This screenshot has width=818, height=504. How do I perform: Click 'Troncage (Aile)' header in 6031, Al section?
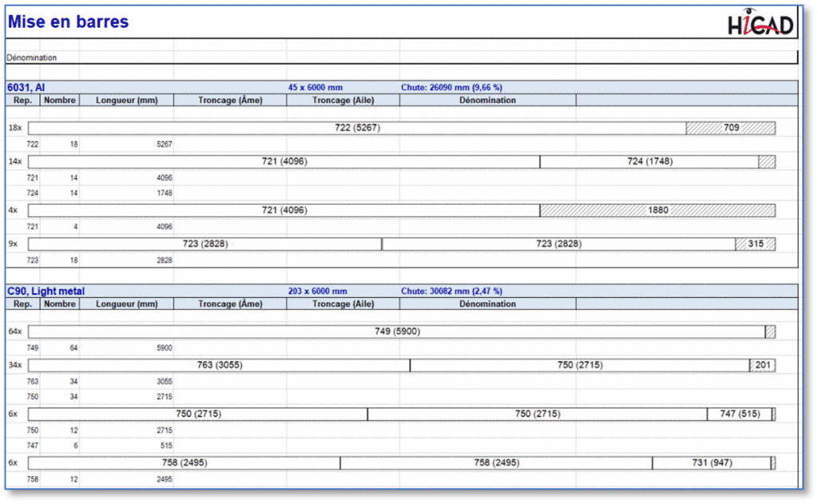[x=343, y=100]
